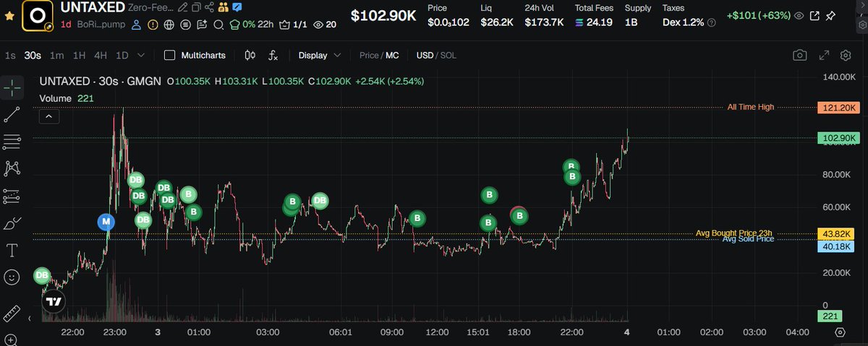Select the horizontal lines Fibonacci tool
Image resolution: width=868 pixels, height=346 pixels.
coord(12,141)
